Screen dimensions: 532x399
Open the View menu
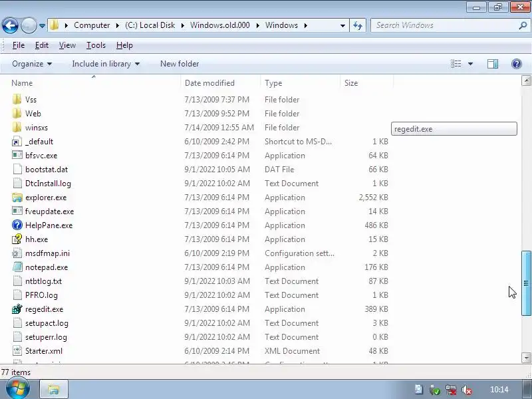coord(67,45)
